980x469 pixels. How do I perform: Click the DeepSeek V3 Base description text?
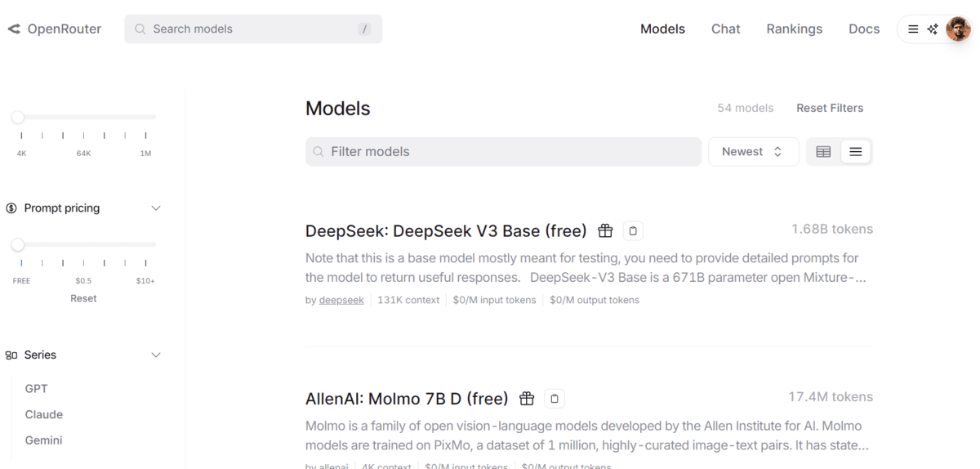point(586,268)
